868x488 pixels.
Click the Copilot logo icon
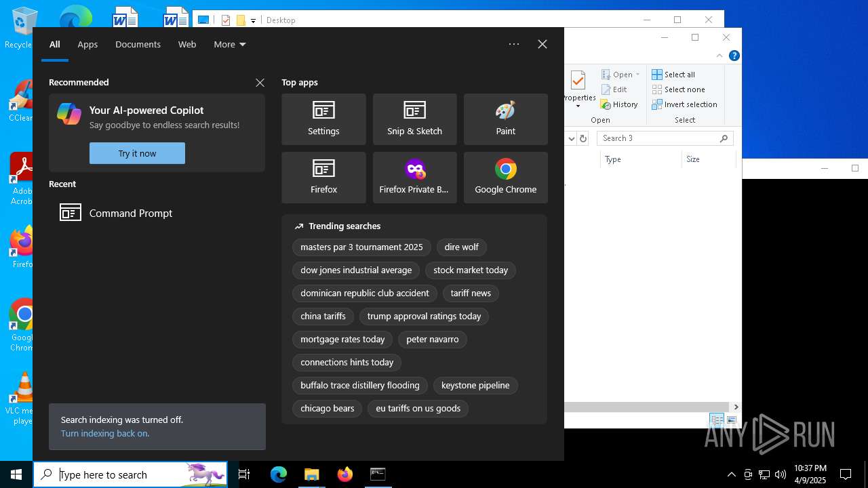click(x=69, y=114)
